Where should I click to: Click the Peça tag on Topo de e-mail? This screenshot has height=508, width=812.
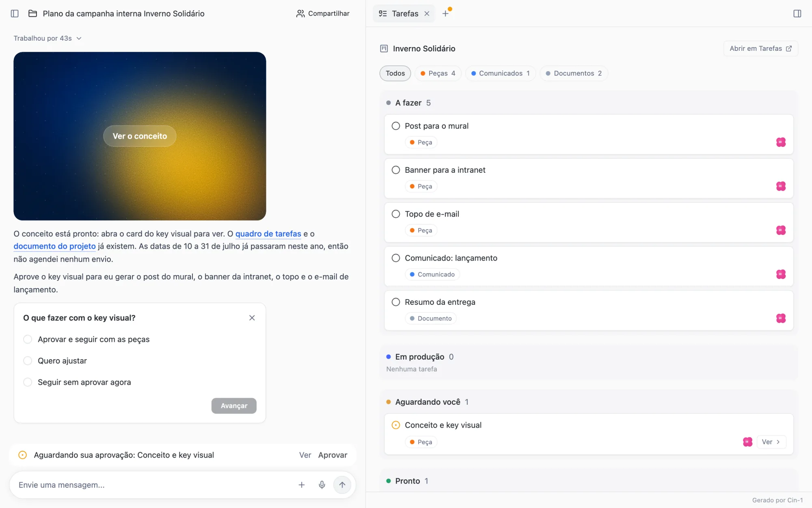[421, 230]
